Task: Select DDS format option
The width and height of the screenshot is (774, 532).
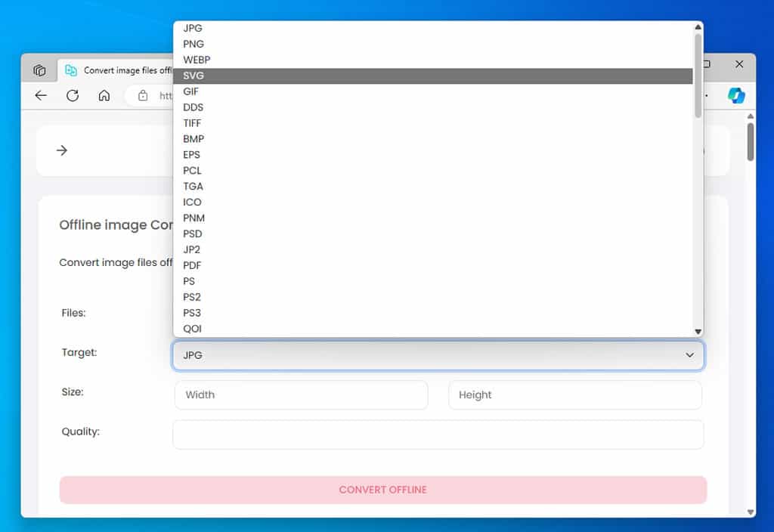Action: (x=433, y=107)
